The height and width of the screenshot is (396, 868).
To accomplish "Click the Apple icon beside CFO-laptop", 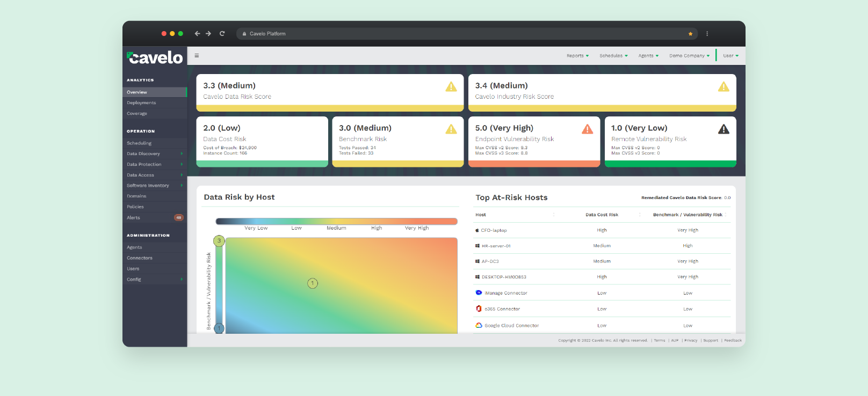I will click(x=477, y=230).
